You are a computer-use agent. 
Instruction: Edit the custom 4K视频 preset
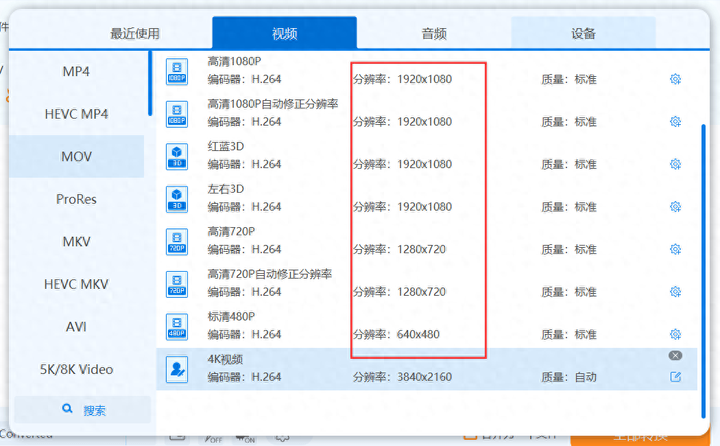point(675,377)
